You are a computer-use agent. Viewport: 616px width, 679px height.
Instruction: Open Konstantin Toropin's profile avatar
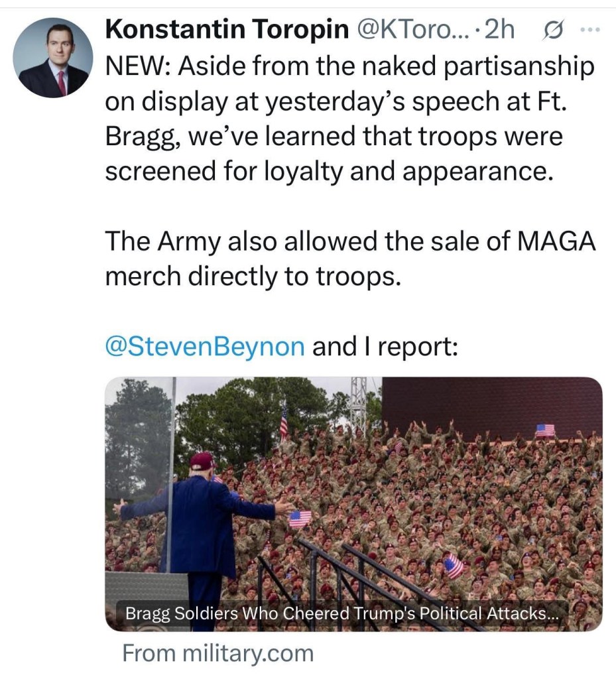53,58
